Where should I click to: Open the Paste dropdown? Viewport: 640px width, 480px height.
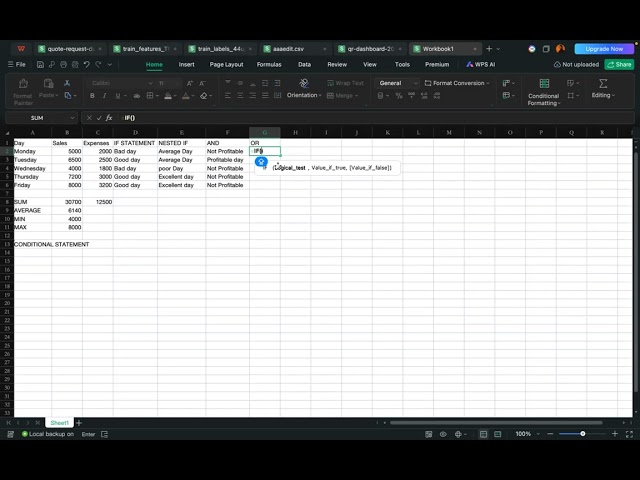[49, 95]
